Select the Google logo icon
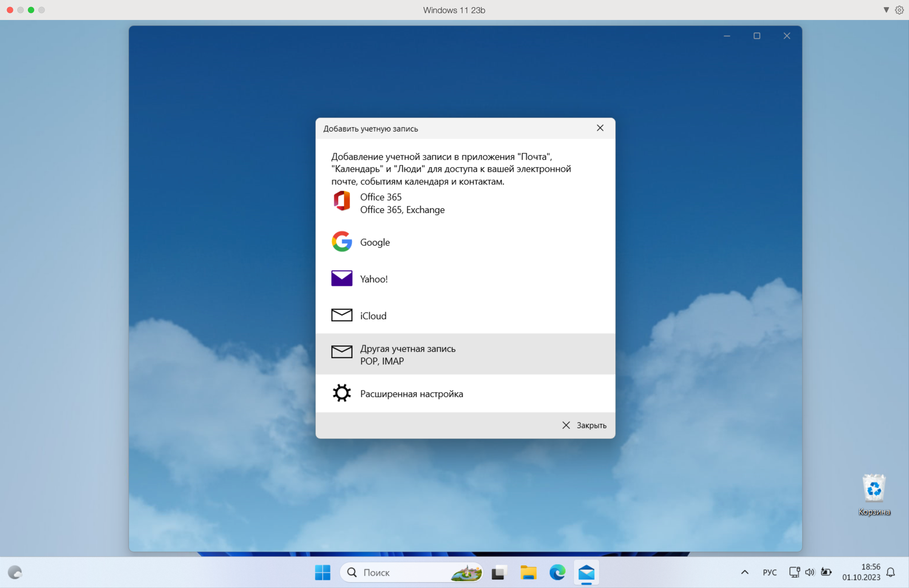Image resolution: width=909 pixels, height=588 pixels. [x=342, y=241]
